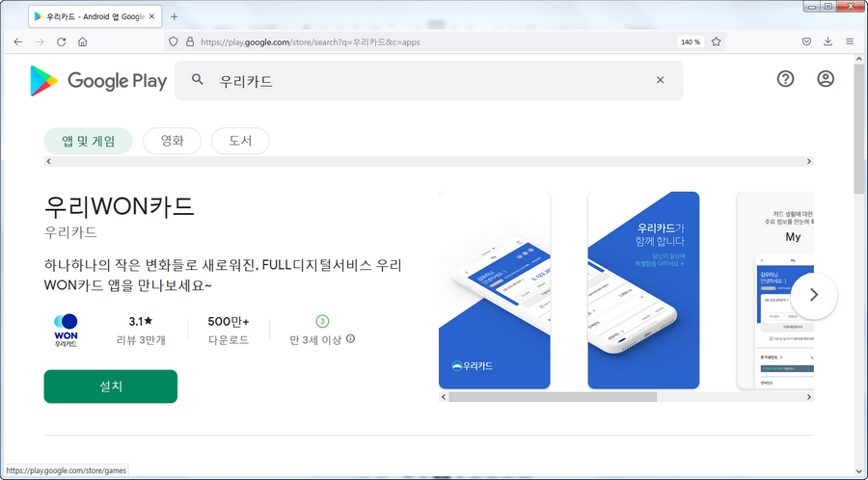Click the Google Play logo
Image resolution: width=868 pixels, height=480 pixels.
(x=98, y=81)
